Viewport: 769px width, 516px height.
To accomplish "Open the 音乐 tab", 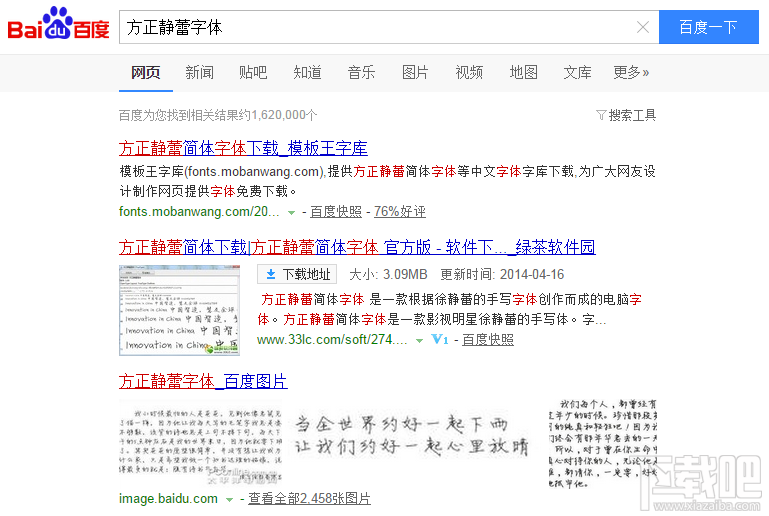I will coord(361,72).
